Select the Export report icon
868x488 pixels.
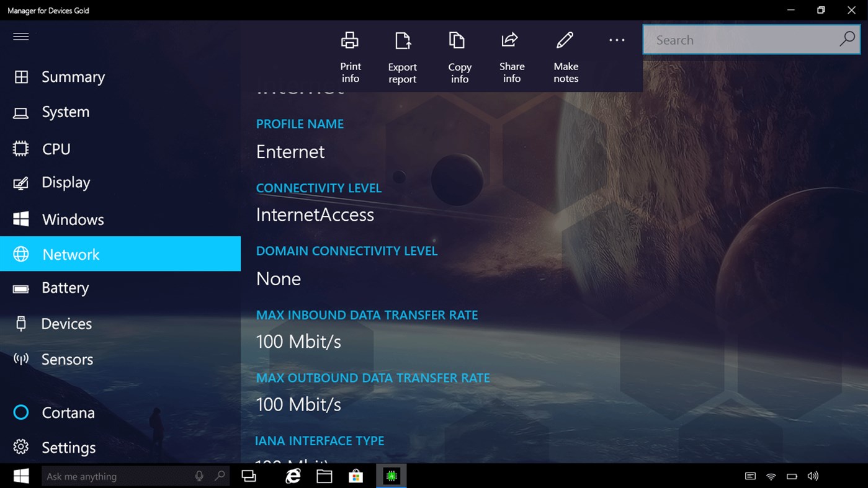pos(402,39)
